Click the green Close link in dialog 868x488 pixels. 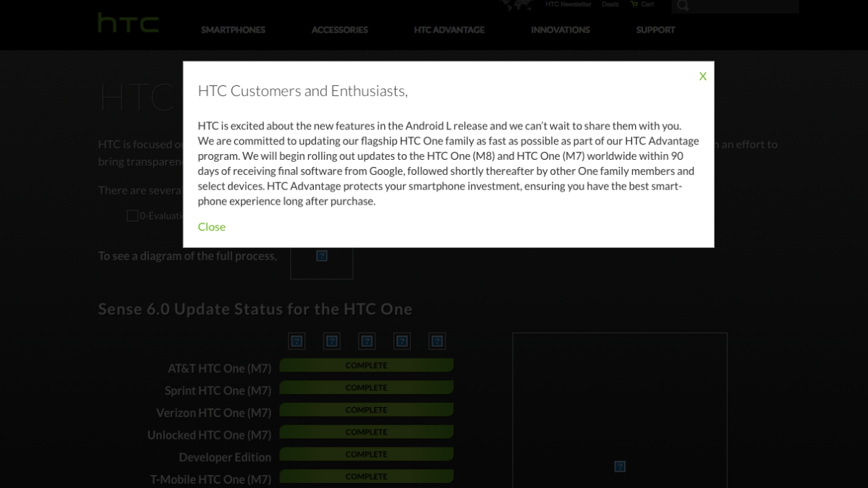pyautogui.click(x=211, y=227)
